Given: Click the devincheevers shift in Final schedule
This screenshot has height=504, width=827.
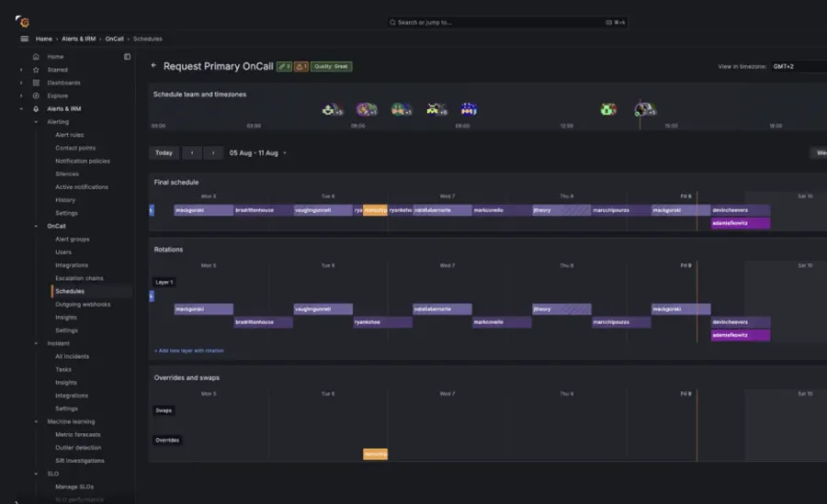Looking at the screenshot, I should pos(741,210).
